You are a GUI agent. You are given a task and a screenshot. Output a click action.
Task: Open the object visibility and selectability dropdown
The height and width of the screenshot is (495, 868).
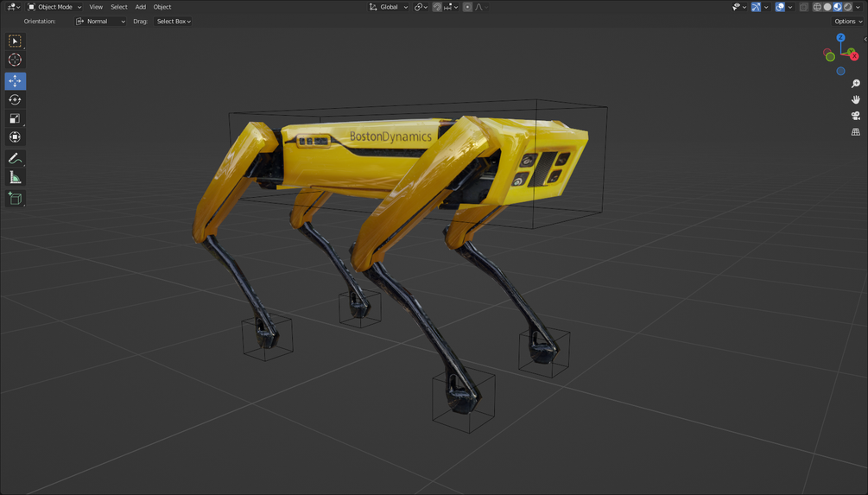pos(739,7)
